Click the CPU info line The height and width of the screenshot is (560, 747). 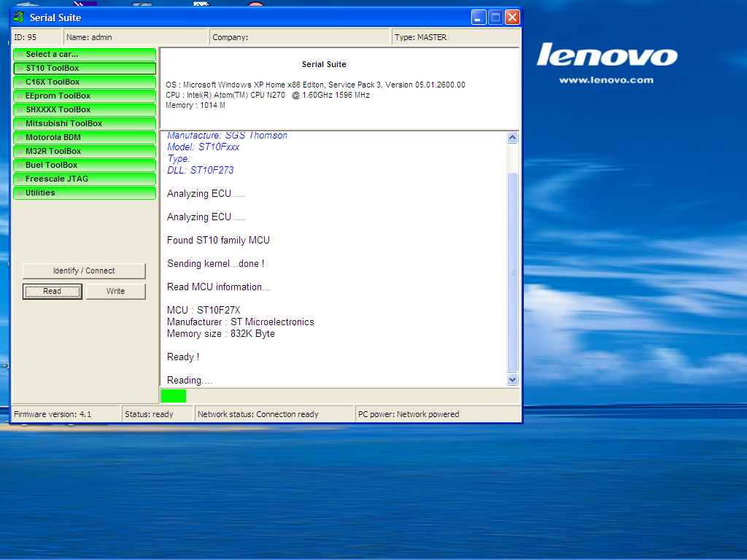268,96
